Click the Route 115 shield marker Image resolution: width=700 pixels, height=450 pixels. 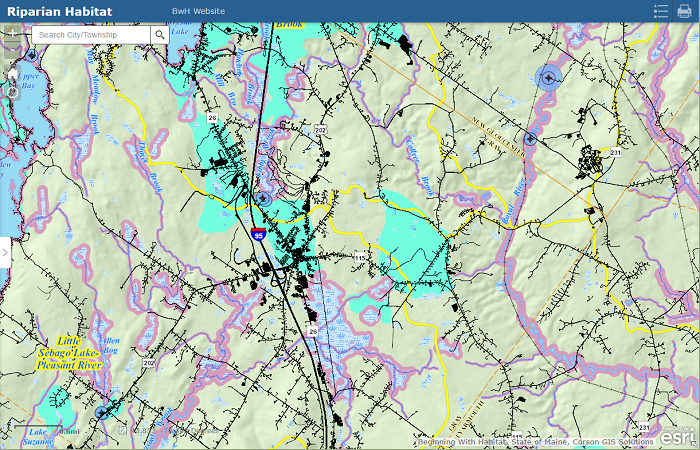(x=358, y=258)
